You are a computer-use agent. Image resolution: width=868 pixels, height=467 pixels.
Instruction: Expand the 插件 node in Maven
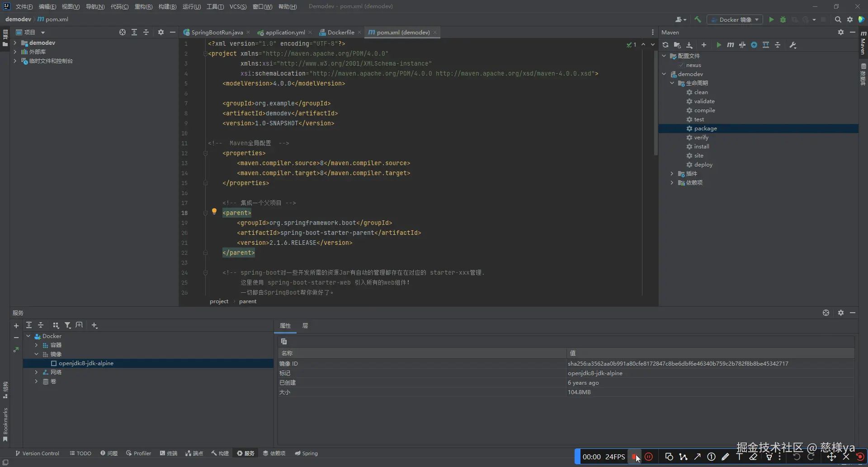click(672, 173)
